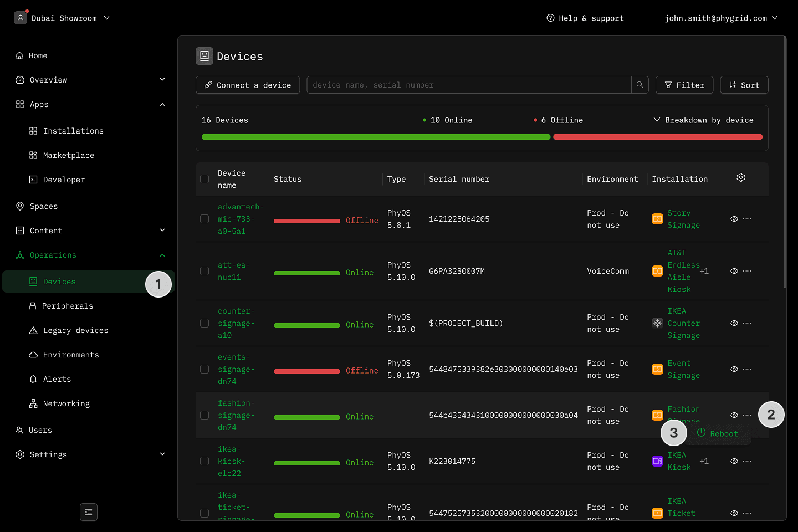Click the IKEA Counter Signage app icon

657,323
